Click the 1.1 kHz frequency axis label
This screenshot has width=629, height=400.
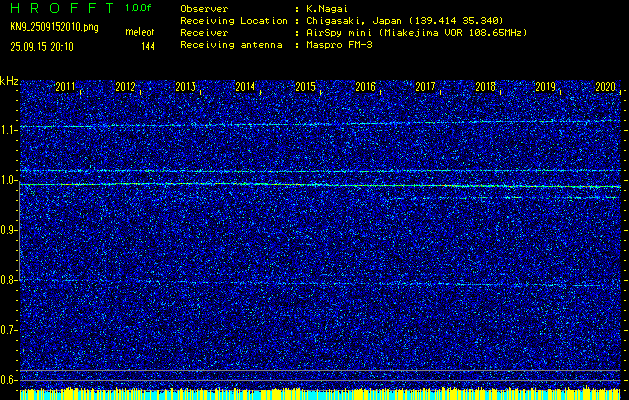pyautogui.click(x=8, y=130)
